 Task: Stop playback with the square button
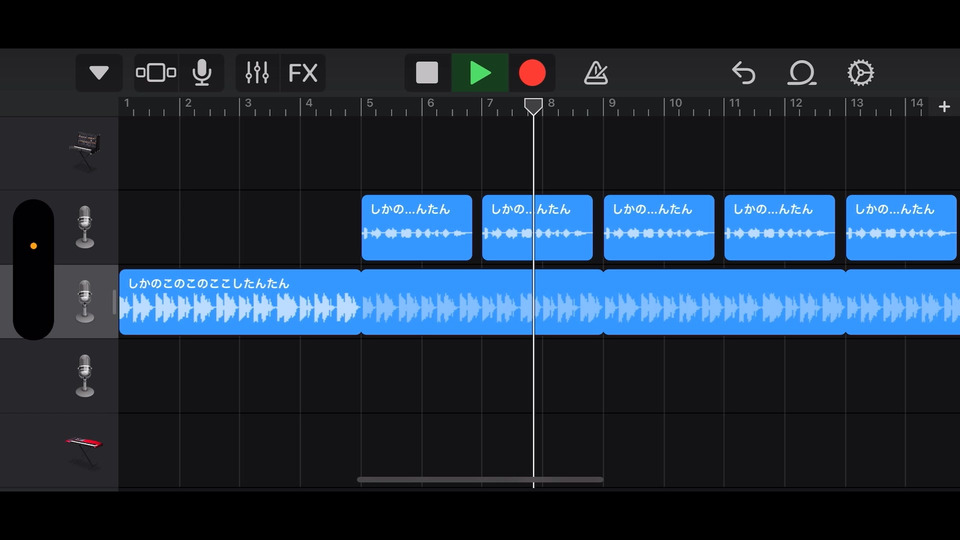pos(427,73)
